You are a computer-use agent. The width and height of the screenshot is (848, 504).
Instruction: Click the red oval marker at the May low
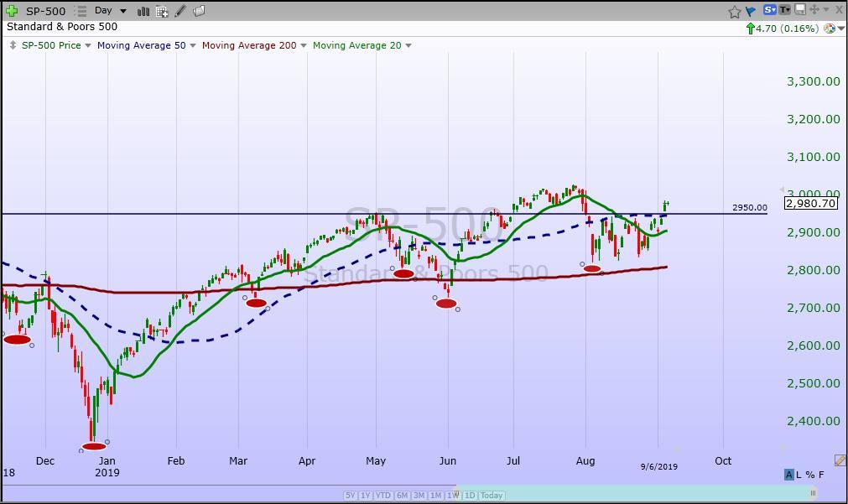click(x=403, y=273)
